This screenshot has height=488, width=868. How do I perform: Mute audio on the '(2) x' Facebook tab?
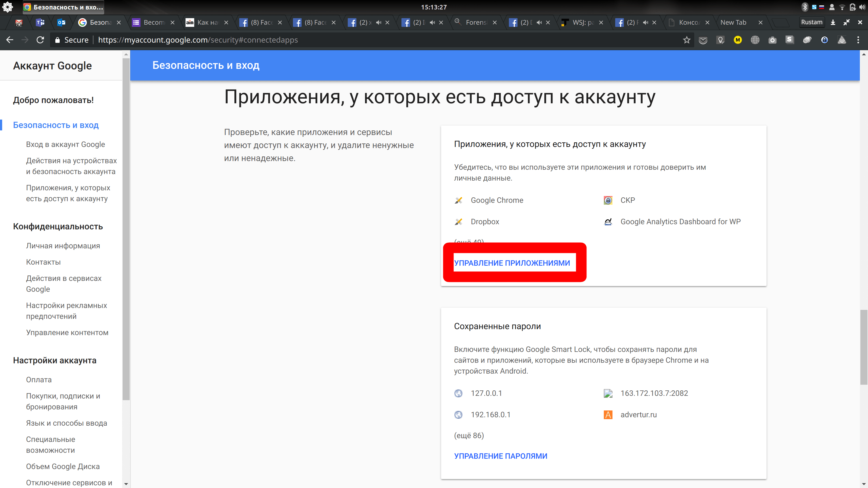tap(379, 23)
